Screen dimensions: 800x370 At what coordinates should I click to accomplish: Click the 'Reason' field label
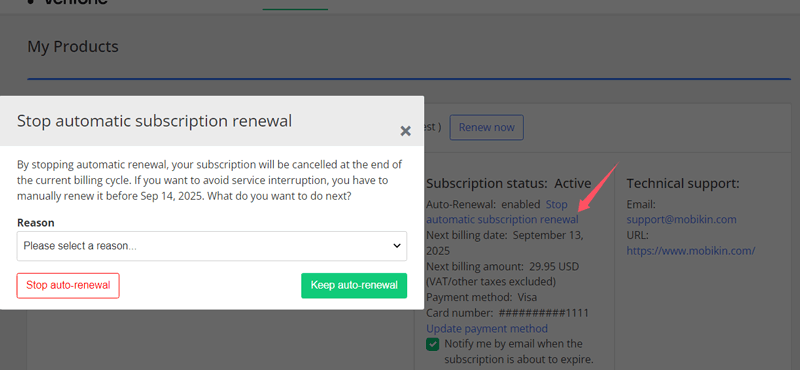point(36,223)
